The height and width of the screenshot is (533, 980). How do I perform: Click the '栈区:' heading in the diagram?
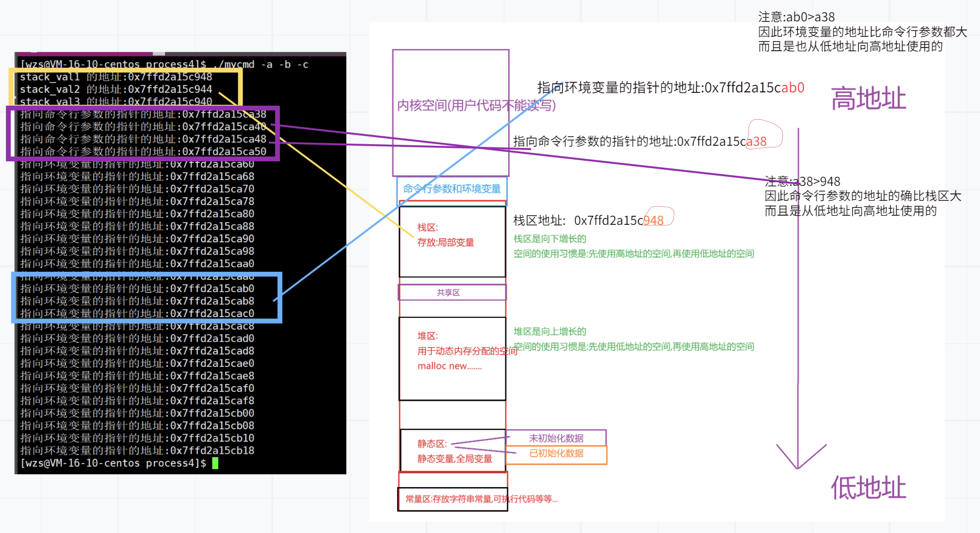pos(427,228)
